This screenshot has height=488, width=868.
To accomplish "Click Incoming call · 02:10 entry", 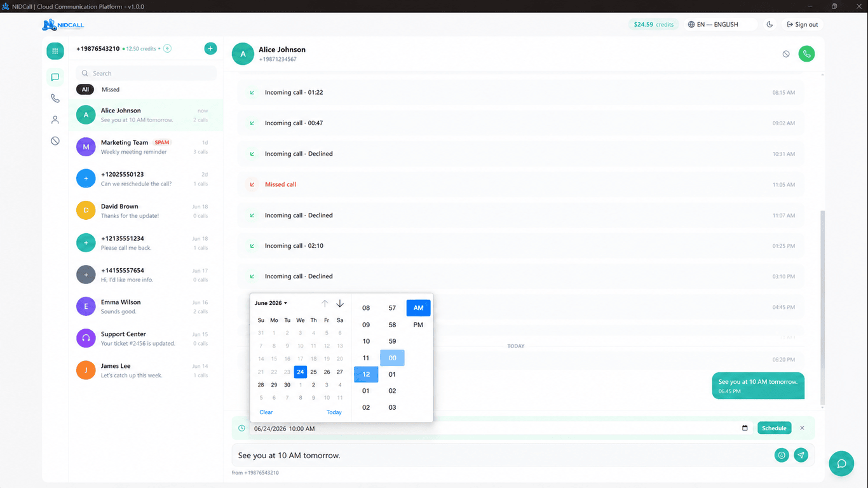I will [x=520, y=246].
